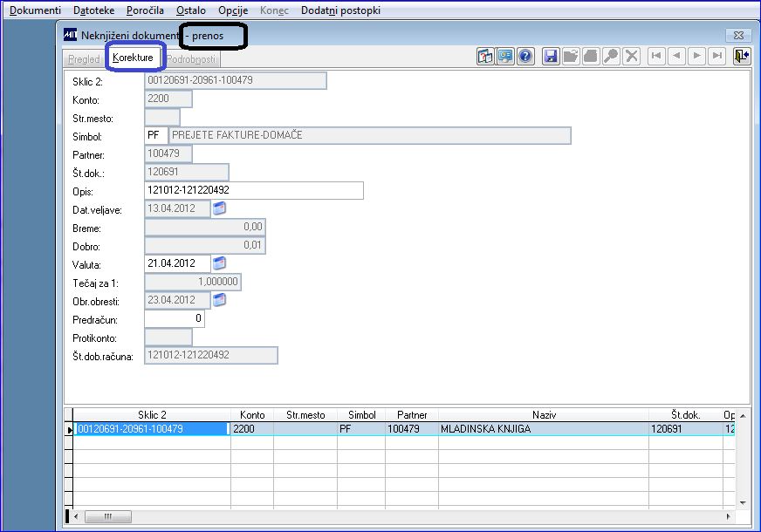Image resolution: width=761 pixels, height=532 pixels.
Task: Click the Sklic 2 column header
Action: click(152, 414)
